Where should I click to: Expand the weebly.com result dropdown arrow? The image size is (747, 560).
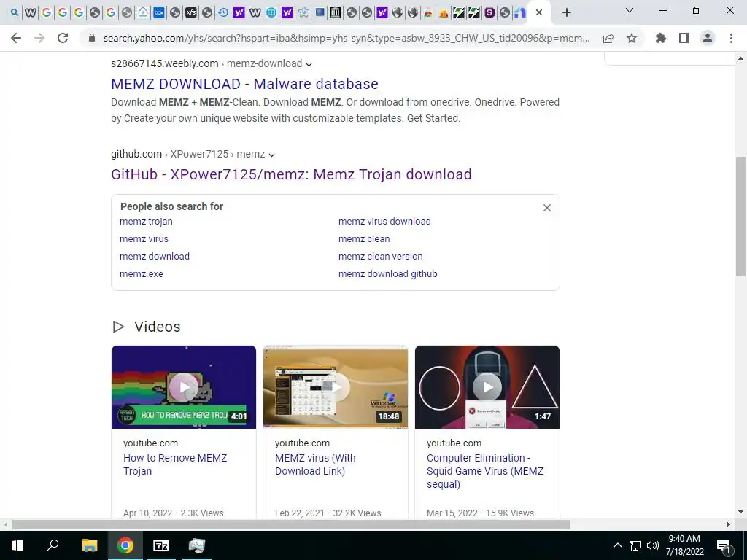[309, 64]
